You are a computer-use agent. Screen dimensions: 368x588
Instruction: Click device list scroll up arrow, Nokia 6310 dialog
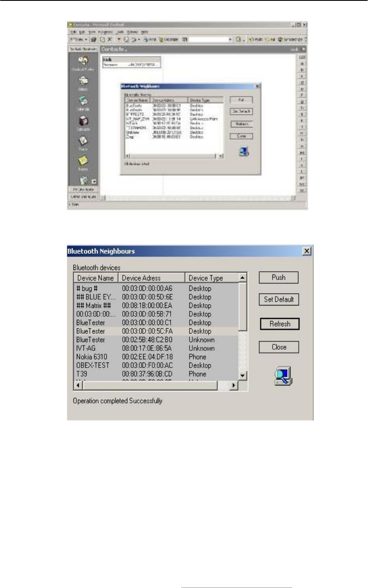(x=243, y=278)
